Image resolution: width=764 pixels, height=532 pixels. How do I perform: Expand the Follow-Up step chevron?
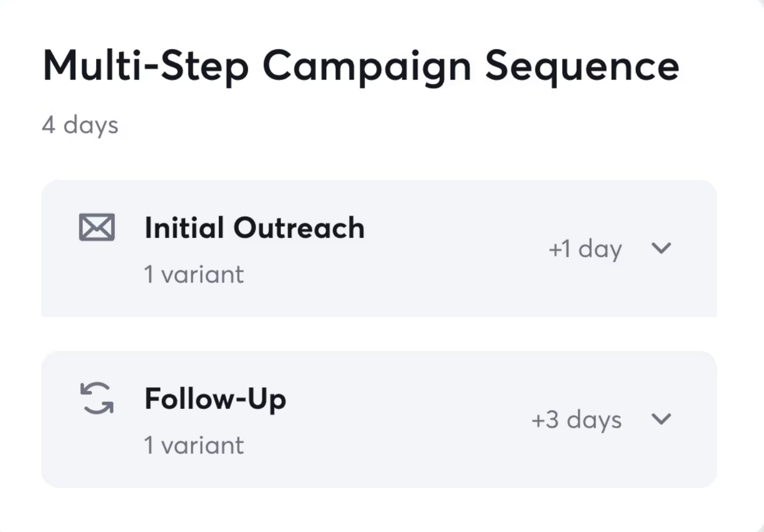pos(661,419)
